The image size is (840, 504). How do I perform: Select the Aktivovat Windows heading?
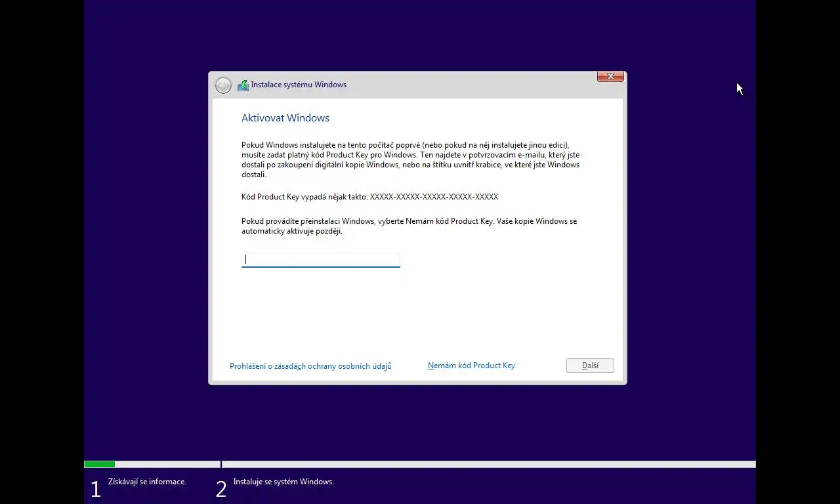click(285, 118)
